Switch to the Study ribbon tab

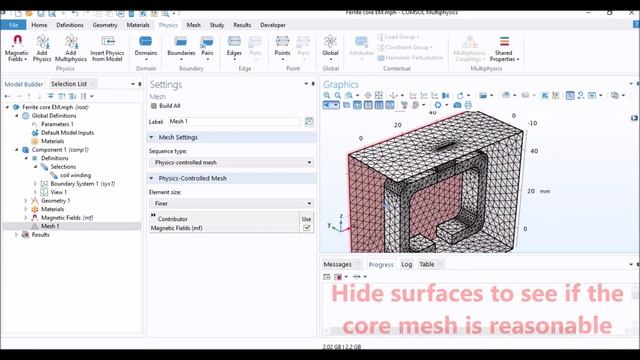217,25
